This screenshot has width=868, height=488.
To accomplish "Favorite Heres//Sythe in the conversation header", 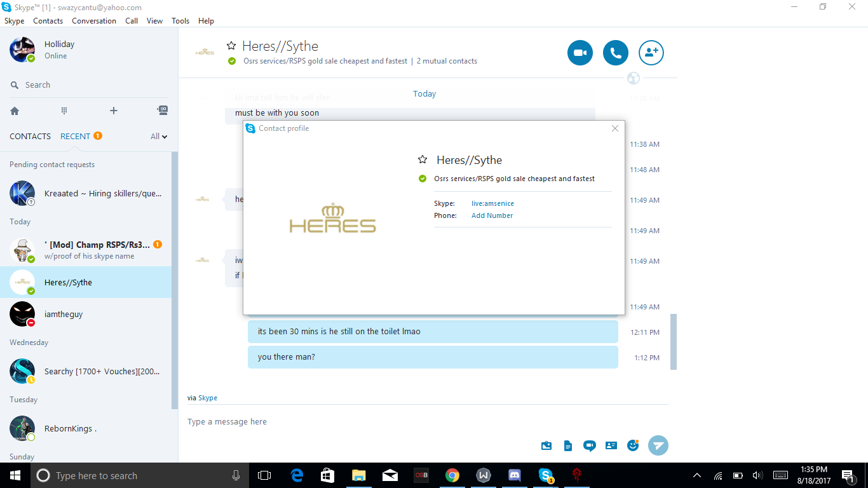I will click(x=231, y=46).
